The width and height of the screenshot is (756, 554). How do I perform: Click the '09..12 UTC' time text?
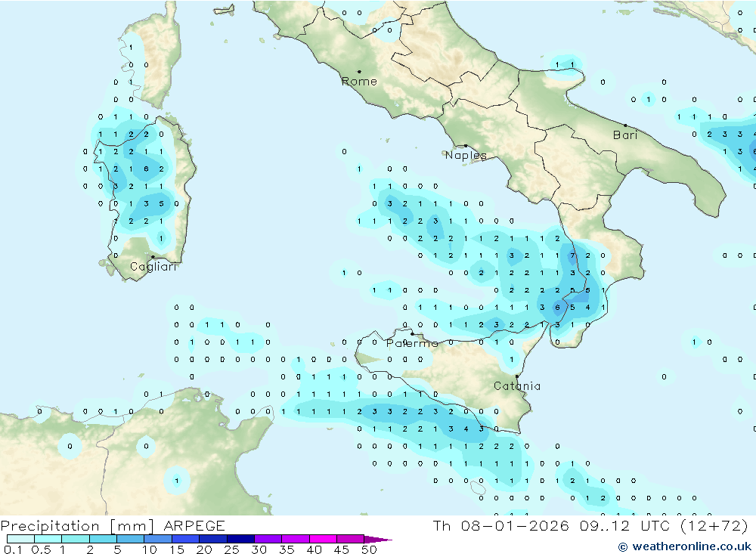[x=625, y=525]
